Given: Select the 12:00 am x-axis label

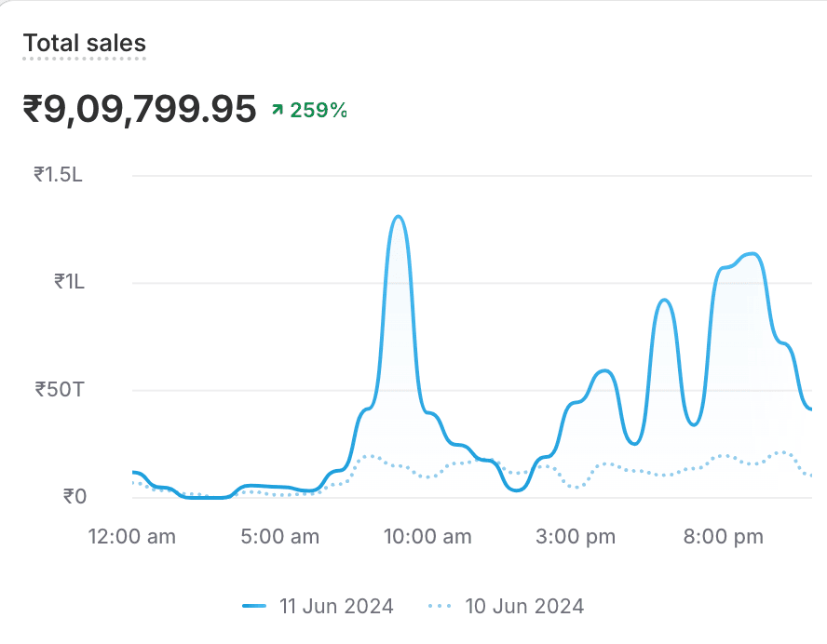Looking at the screenshot, I should 131,536.
